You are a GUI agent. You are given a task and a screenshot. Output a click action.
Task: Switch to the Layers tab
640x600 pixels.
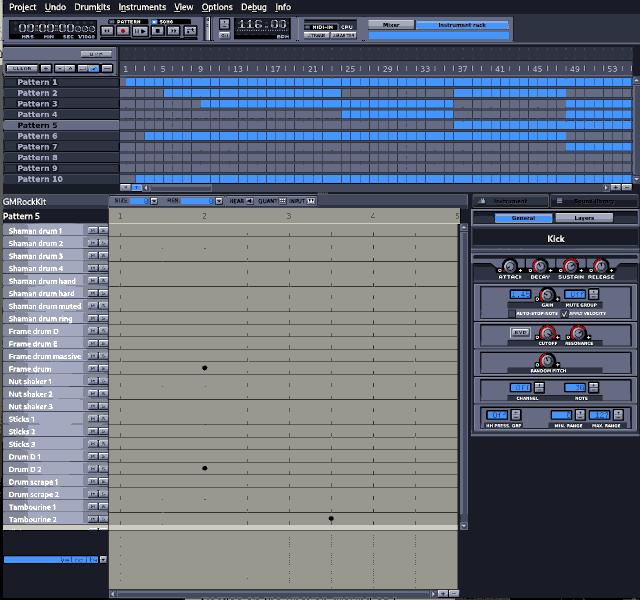584,218
